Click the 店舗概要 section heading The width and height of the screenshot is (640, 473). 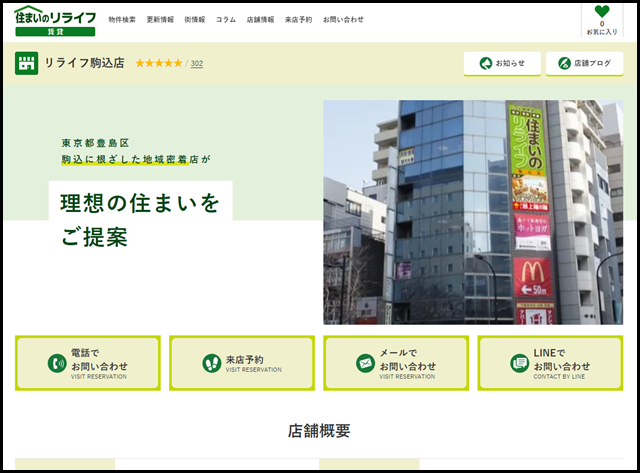(319, 431)
